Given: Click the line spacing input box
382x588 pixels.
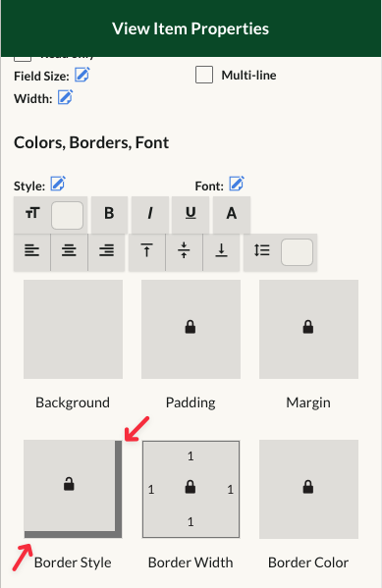Looking at the screenshot, I should [297, 252].
